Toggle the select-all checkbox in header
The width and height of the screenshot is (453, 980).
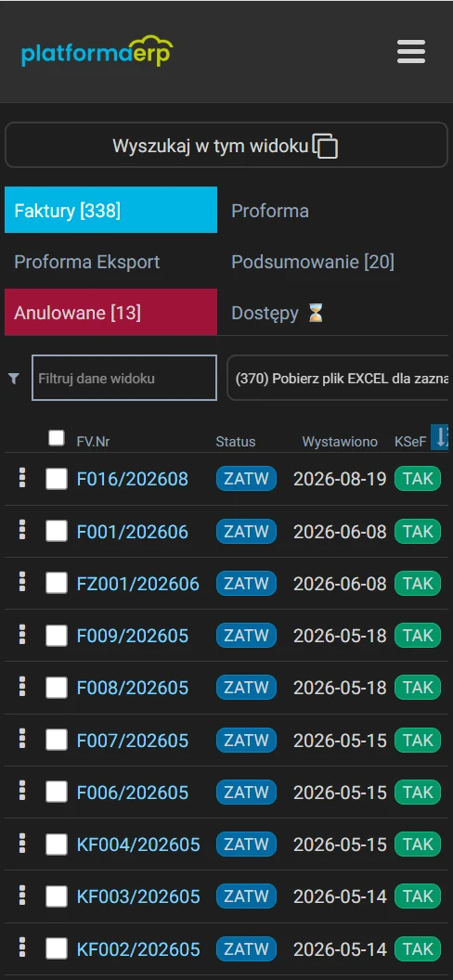(x=57, y=438)
